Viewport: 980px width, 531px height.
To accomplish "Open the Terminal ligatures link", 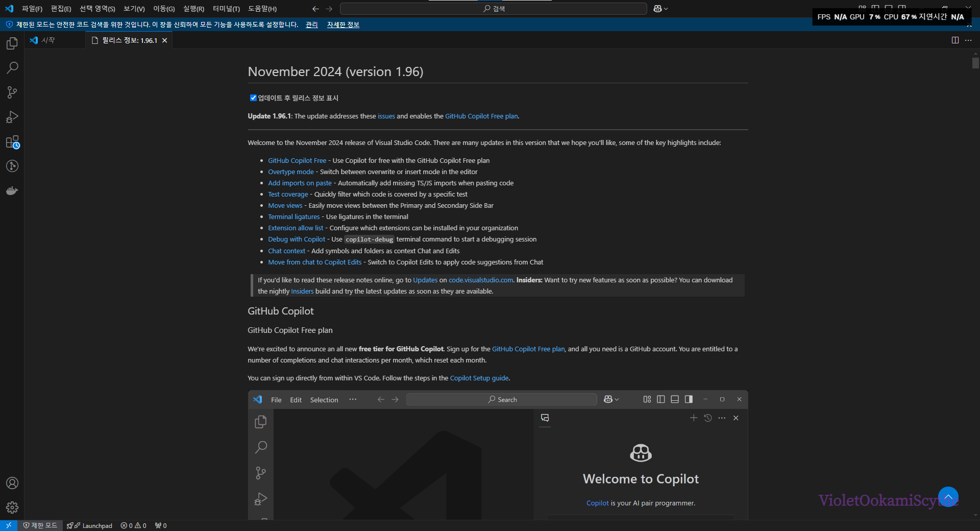I will coord(294,217).
